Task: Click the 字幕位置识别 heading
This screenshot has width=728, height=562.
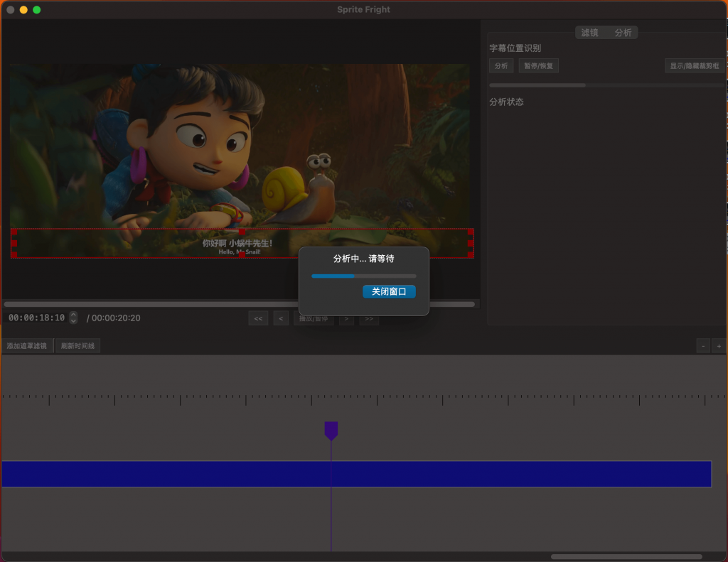Action: coord(515,48)
